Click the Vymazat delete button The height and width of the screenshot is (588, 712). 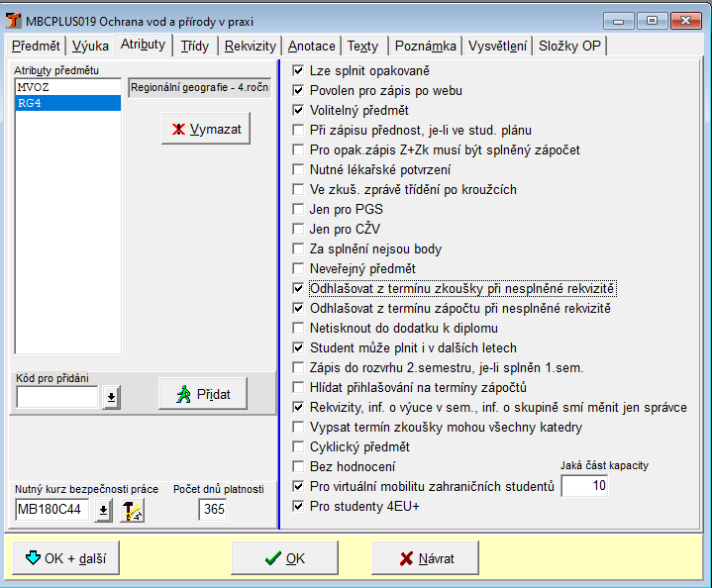[x=206, y=129]
